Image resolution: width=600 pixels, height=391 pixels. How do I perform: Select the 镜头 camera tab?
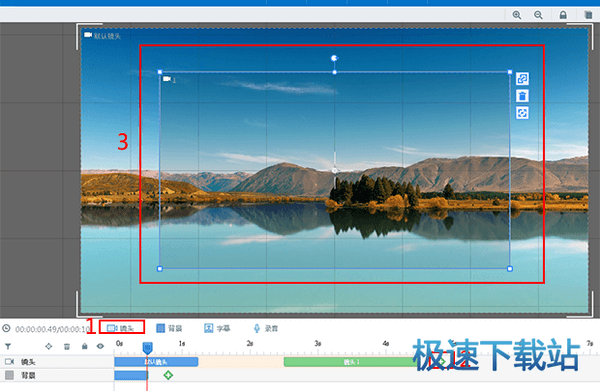pyautogui.click(x=121, y=328)
